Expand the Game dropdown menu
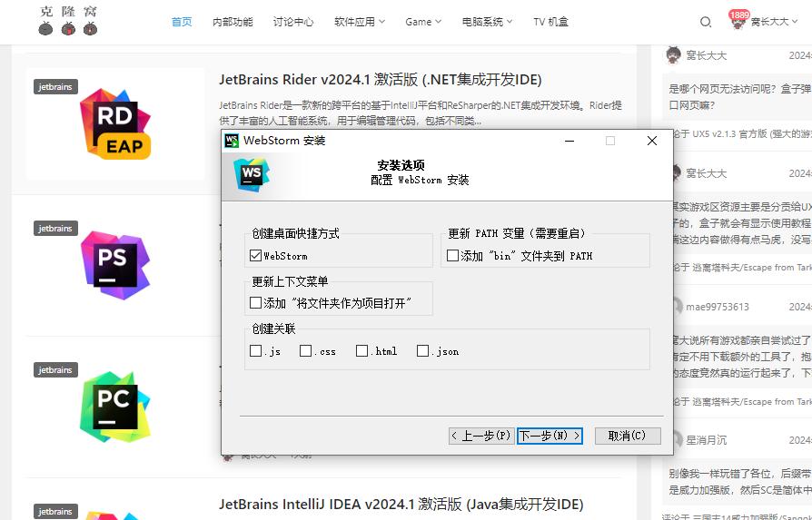 (423, 22)
